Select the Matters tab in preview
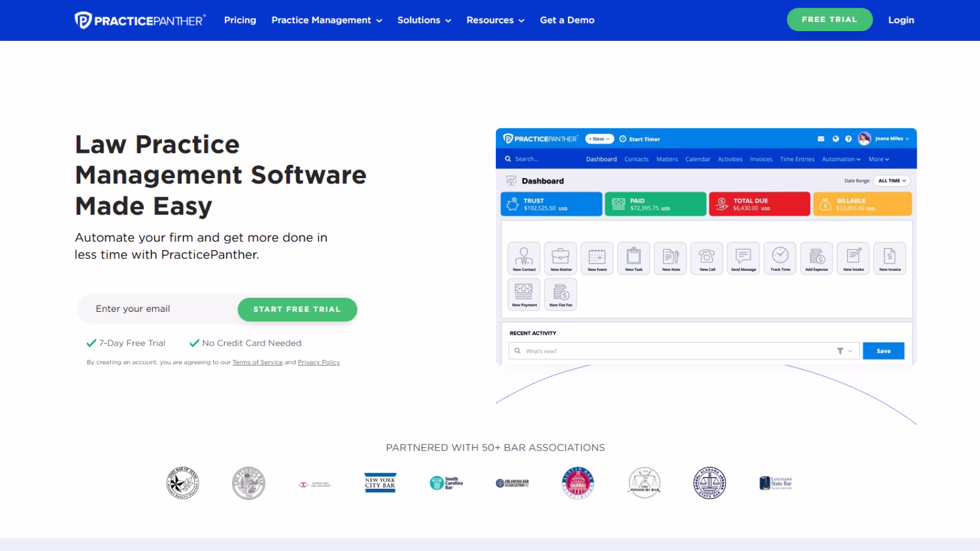Viewport: 980px width, 551px height. 667,159
